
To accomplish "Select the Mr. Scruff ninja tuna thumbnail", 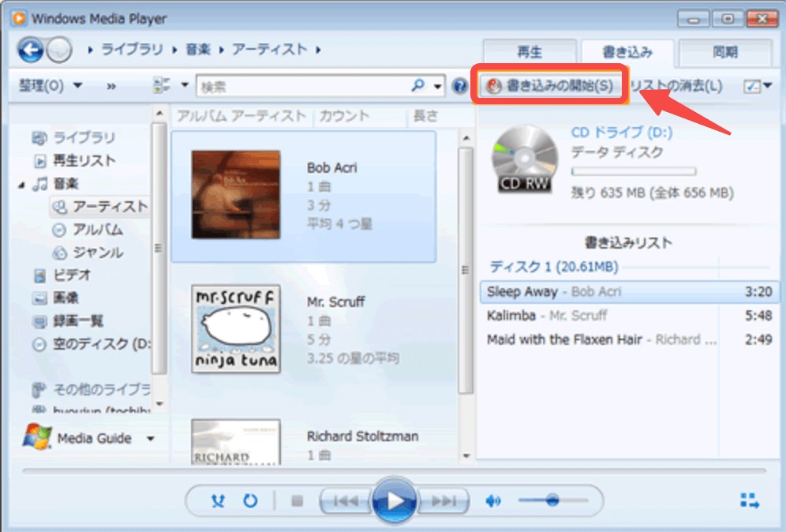I will pos(236,329).
